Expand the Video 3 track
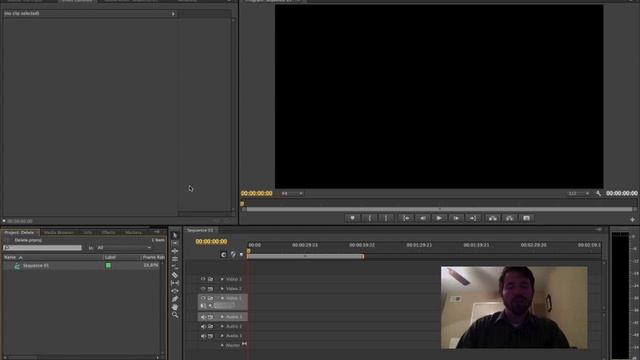This screenshot has width=640, height=360. tap(222, 279)
